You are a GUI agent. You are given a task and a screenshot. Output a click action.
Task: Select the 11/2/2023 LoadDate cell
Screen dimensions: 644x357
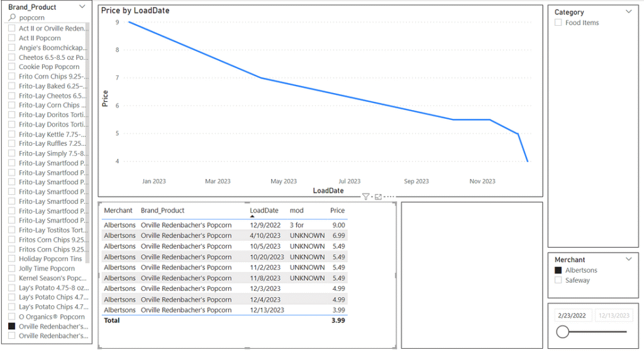coord(265,267)
